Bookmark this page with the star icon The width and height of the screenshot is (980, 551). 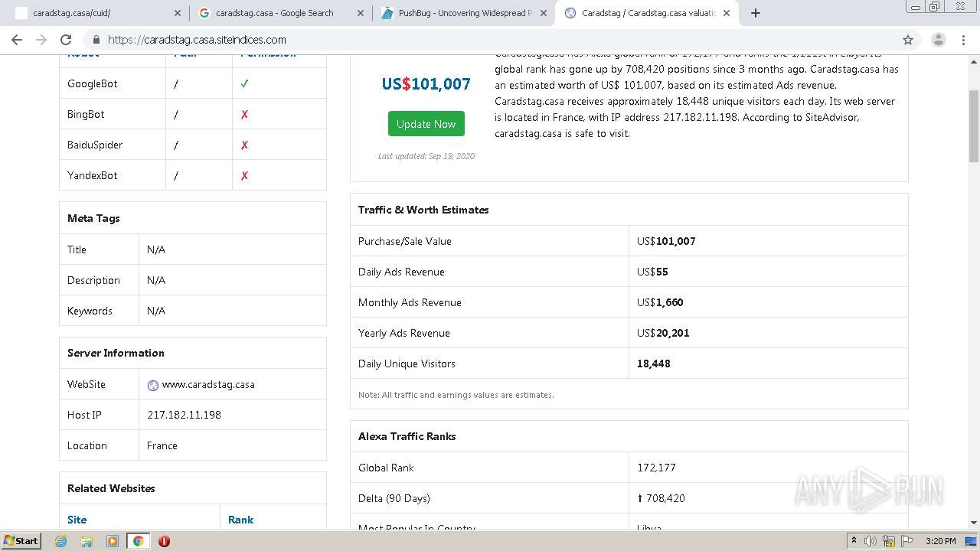point(908,40)
